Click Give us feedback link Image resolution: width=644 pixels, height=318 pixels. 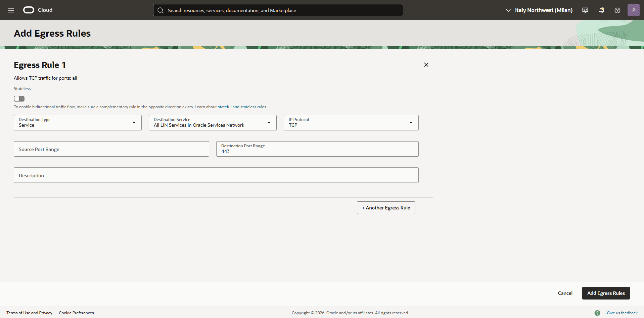[x=622, y=313]
